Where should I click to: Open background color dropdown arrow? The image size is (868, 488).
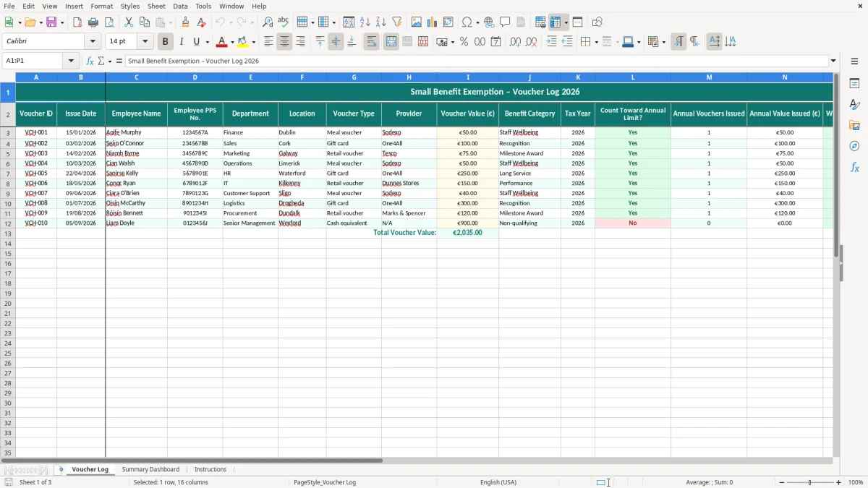pos(253,42)
